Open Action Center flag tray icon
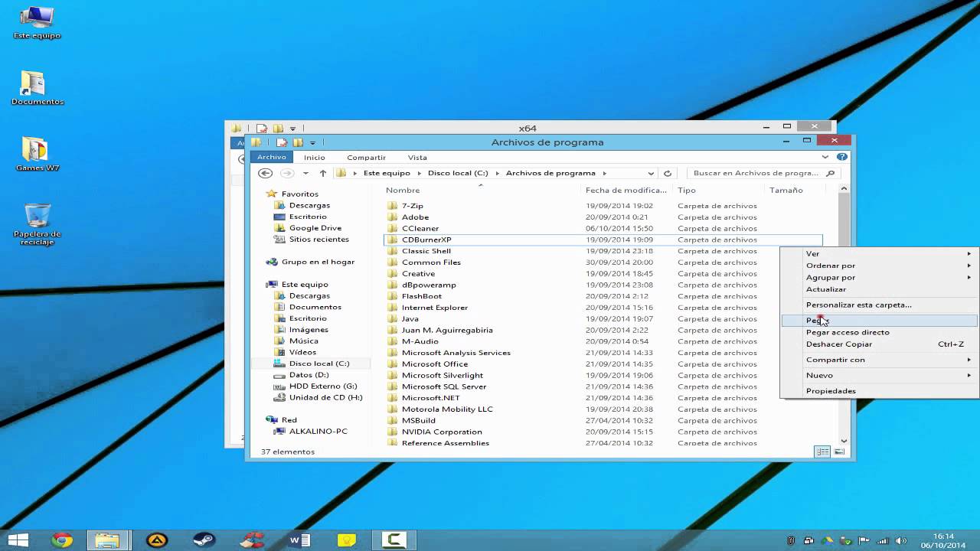This screenshot has height=551, width=980. coord(864,541)
